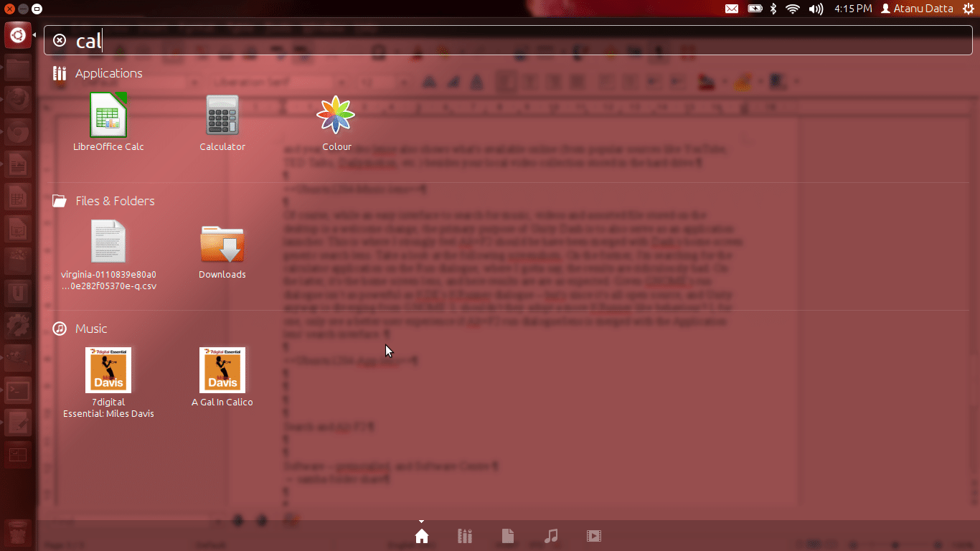The width and height of the screenshot is (980, 551).
Task: Open the Atanu Datta user menu
Action: pyautogui.click(x=918, y=9)
